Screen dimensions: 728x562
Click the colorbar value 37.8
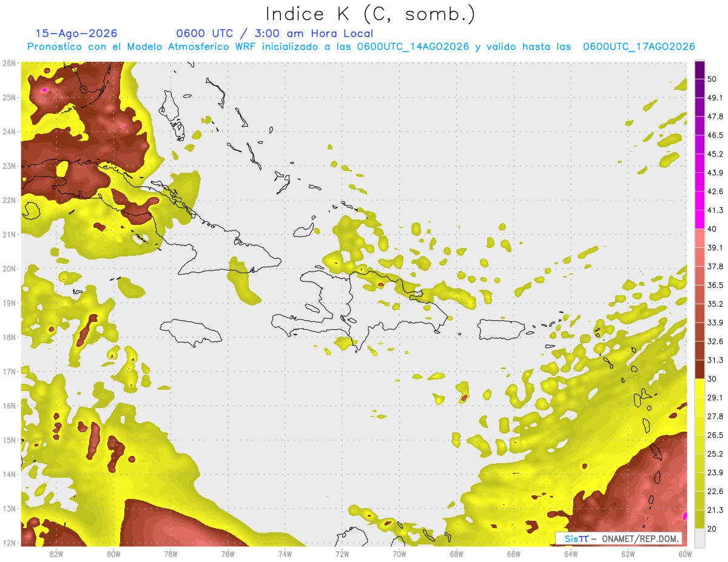(715, 266)
